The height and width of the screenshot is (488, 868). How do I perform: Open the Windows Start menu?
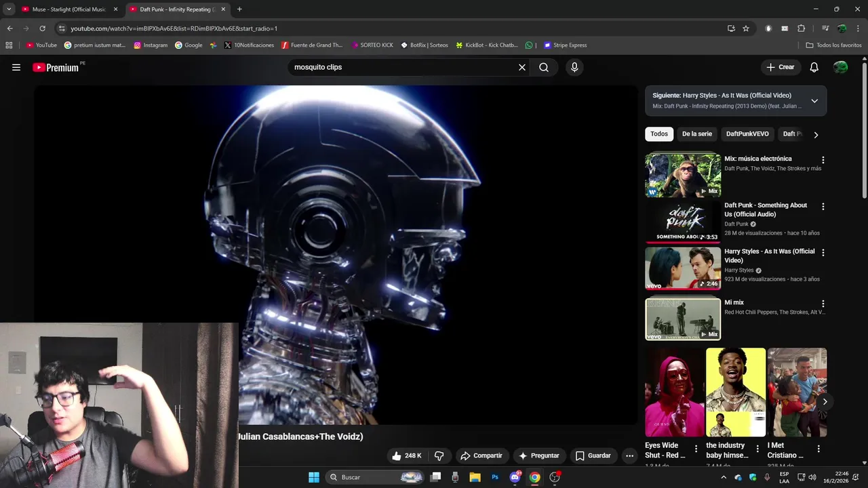(x=314, y=477)
